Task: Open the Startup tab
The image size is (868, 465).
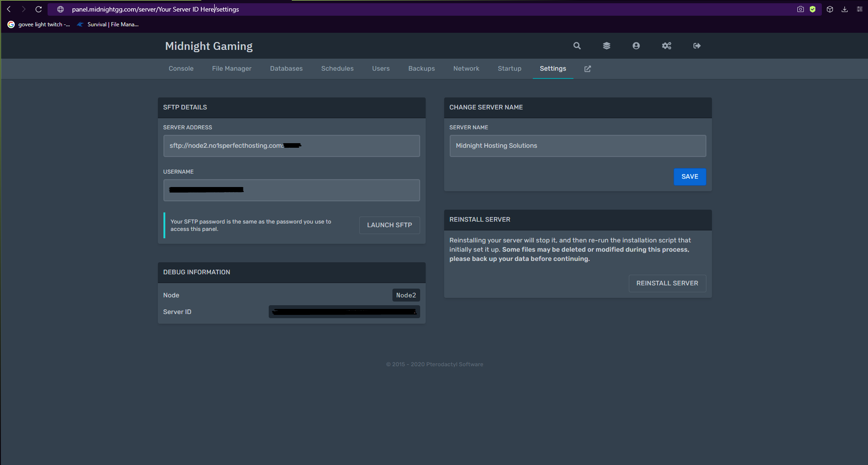Action: [x=510, y=69]
